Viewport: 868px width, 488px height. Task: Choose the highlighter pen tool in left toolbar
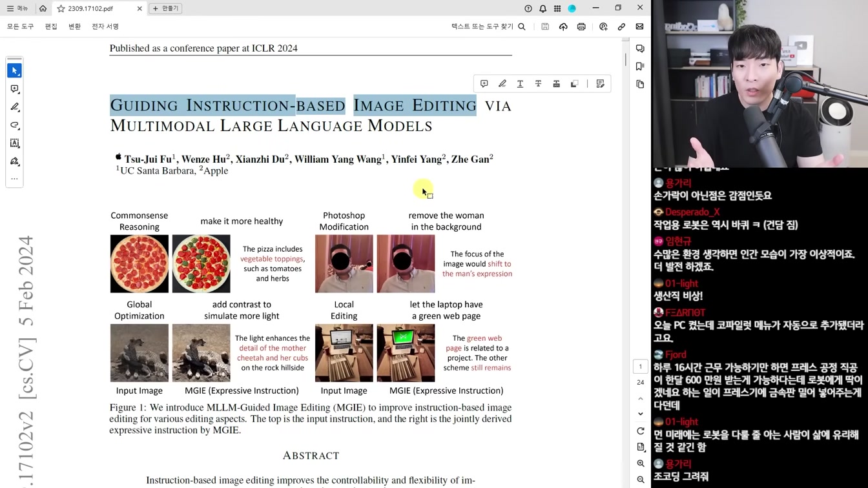tap(14, 107)
